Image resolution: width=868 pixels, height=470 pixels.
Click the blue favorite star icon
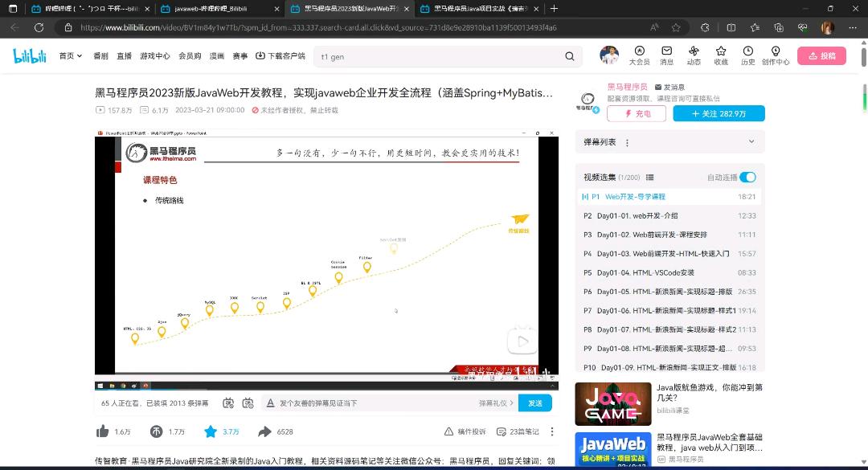[211, 431]
